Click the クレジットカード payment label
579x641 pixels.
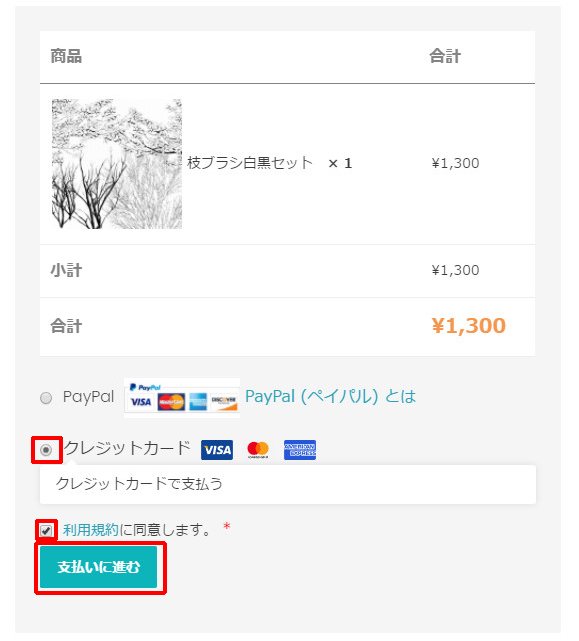127,448
